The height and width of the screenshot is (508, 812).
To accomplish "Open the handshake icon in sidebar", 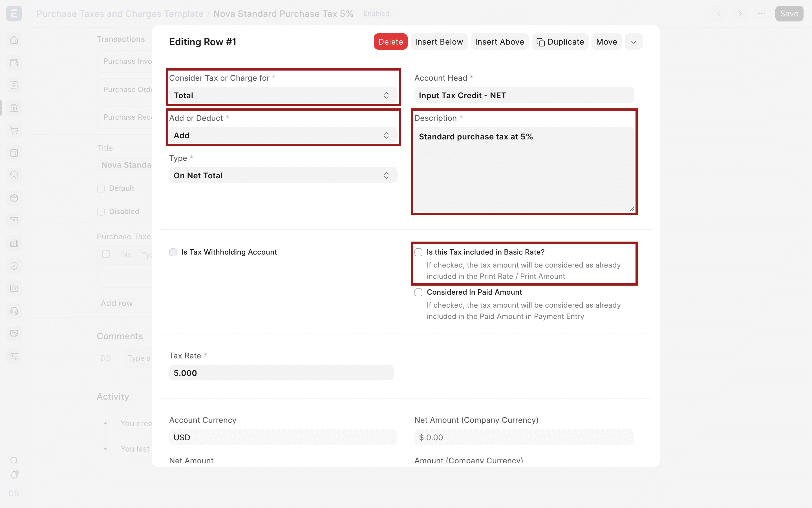I will pyautogui.click(x=14, y=334).
